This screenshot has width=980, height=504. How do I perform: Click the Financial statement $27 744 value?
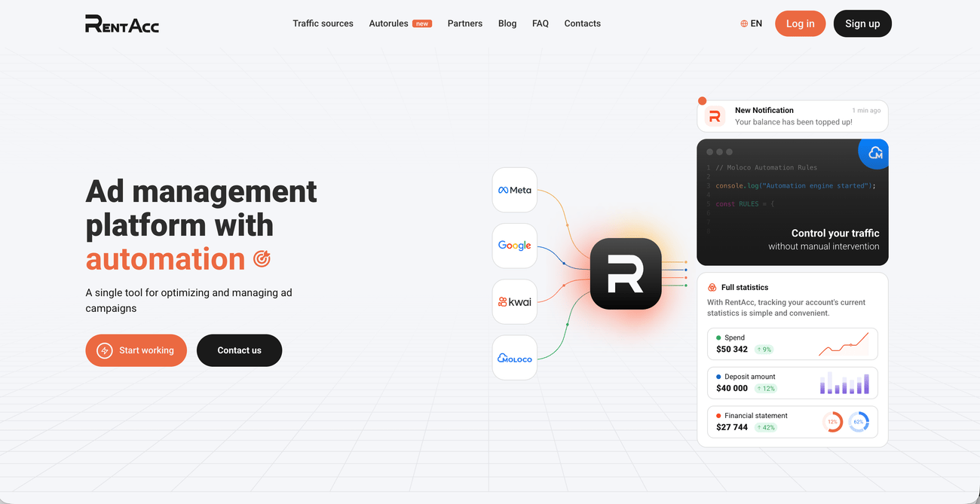tap(732, 427)
